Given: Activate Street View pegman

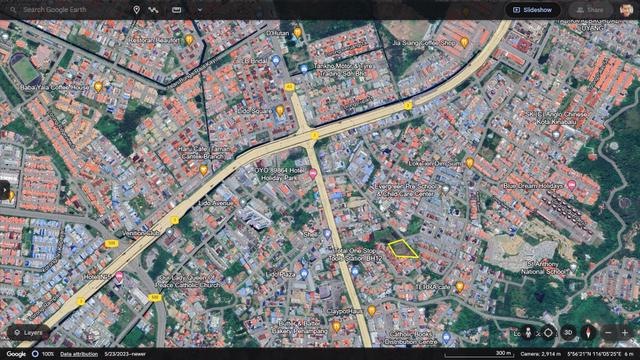Looking at the screenshot, I should 528,333.
